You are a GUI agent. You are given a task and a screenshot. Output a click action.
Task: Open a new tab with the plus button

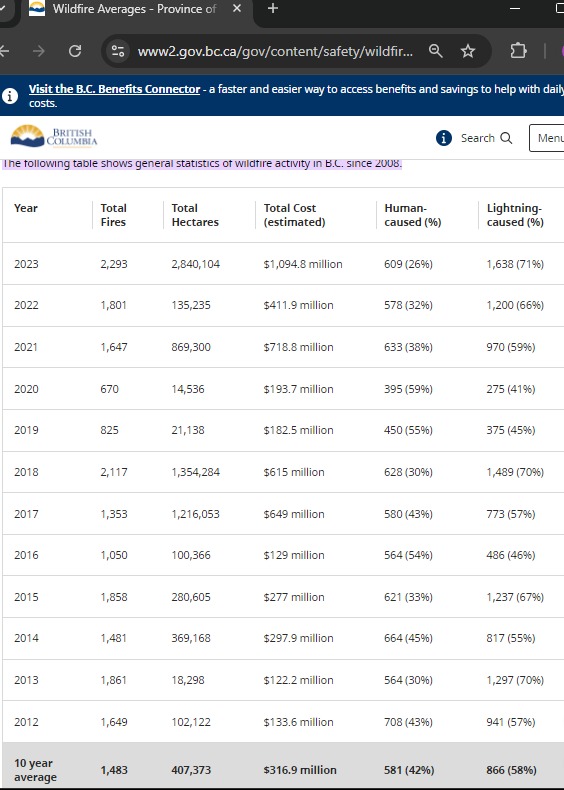click(x=273, y=9)
